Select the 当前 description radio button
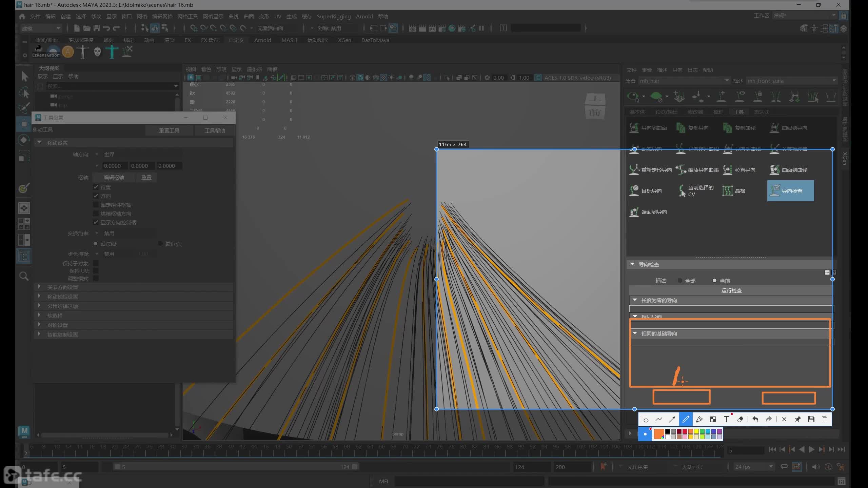Screen dimensions: 868x488 coord(714,281)
